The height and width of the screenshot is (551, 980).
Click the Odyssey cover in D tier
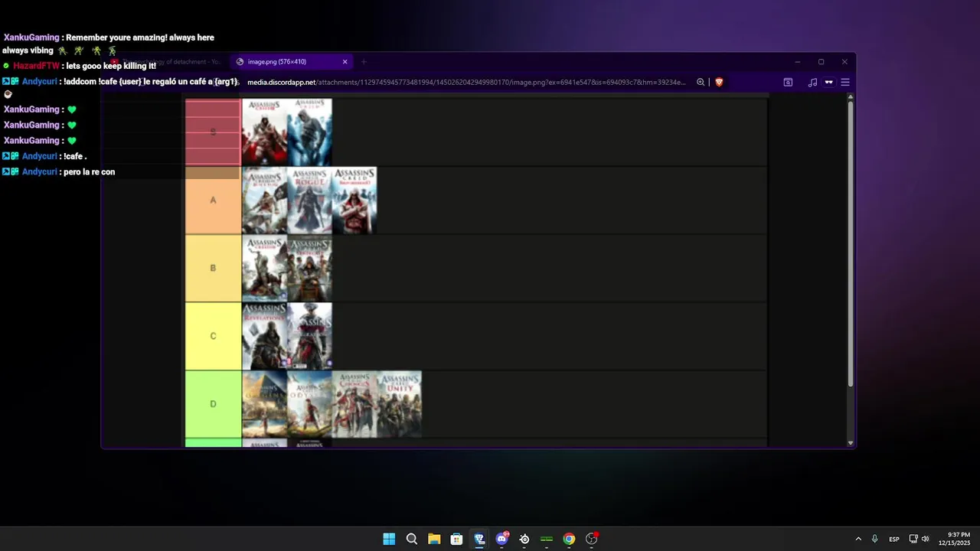point(309,404)
